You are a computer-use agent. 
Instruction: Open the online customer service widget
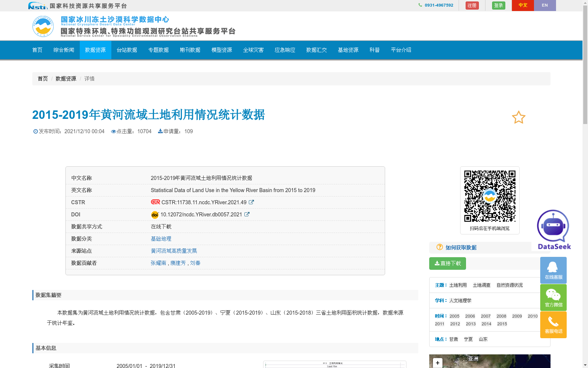(553, 270)
